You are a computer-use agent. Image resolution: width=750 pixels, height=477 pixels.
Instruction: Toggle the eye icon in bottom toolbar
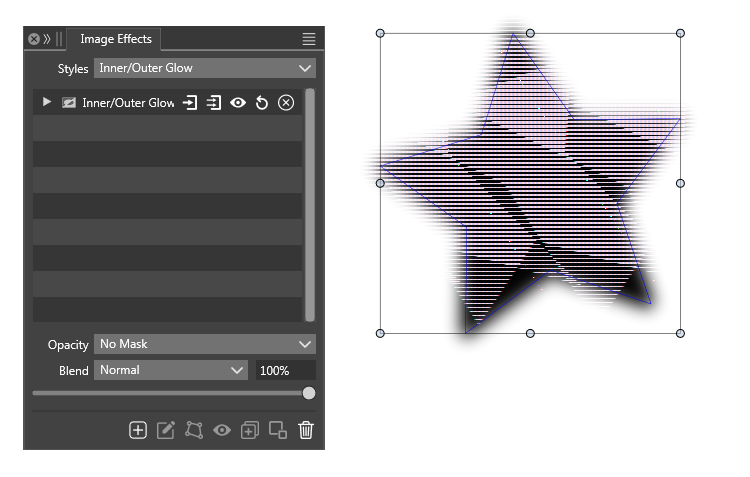(x=222, y=430)
